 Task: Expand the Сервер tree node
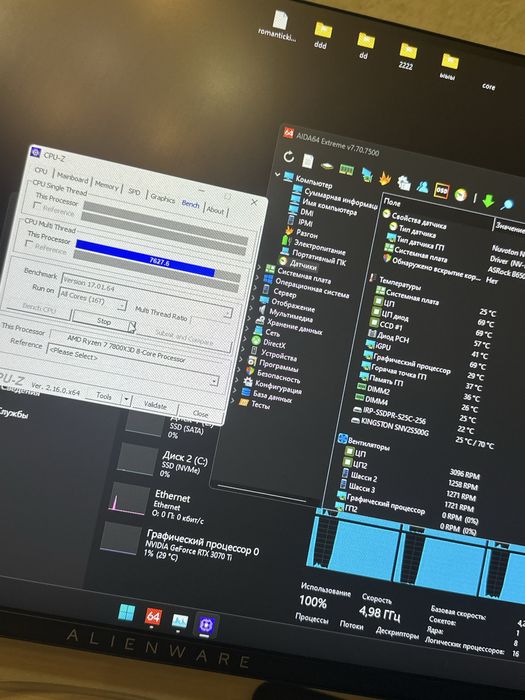[255, 288]
